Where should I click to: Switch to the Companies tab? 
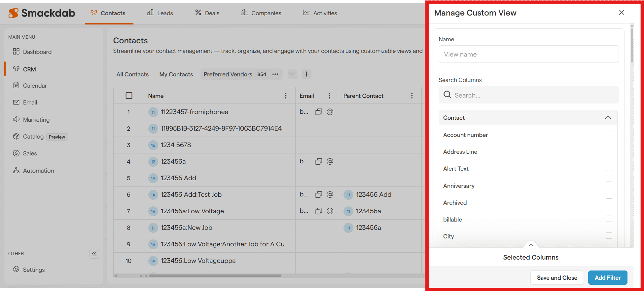pyautogui.click(x=261, y=13)
